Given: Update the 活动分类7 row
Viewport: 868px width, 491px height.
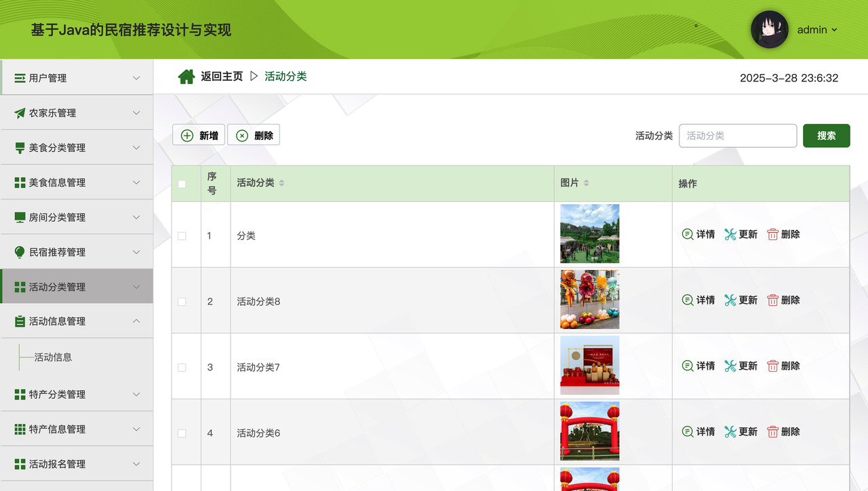Looking at the screenshot, I should pyautogui.click(x=741, y=366).
